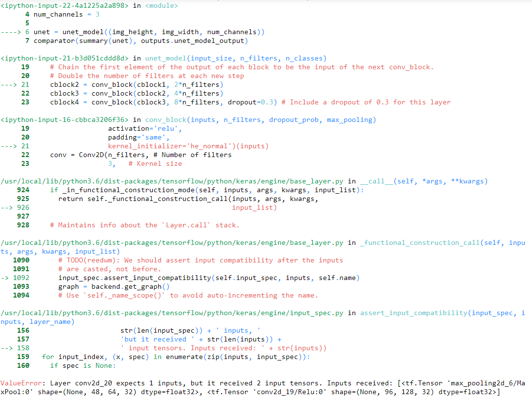Click the num_channels = 3 line
The image size is (532, 400).
(x=66, y=15)
